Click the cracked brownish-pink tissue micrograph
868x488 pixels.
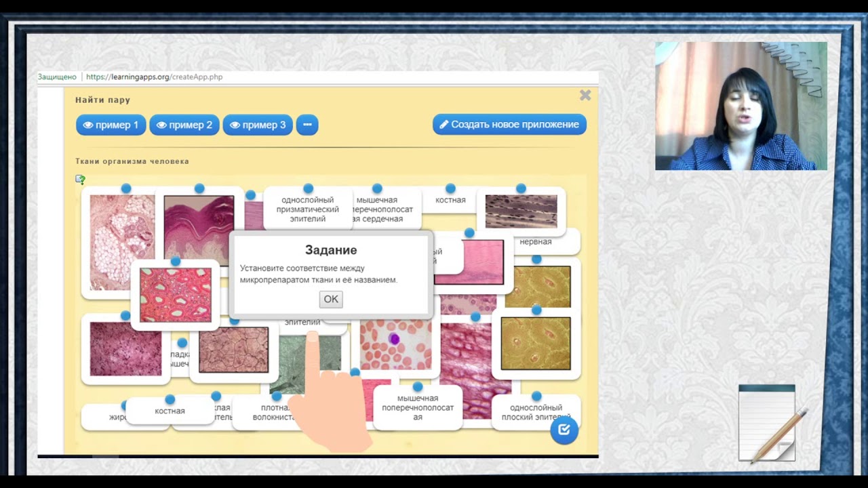[x=234, y=350]
